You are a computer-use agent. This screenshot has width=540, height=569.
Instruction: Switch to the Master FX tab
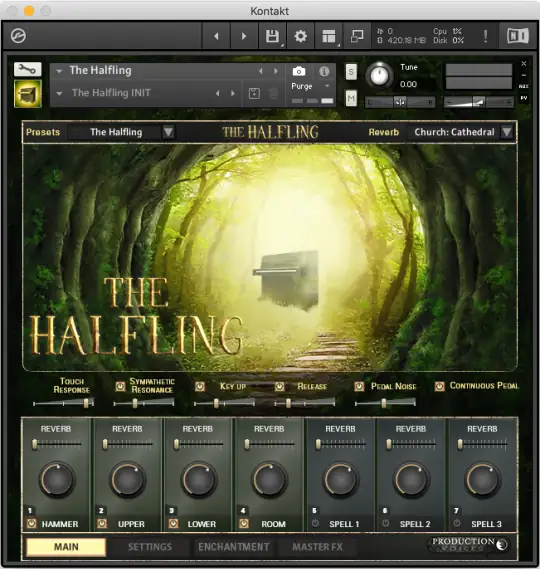pyautogui.click(x=317, y=547)
